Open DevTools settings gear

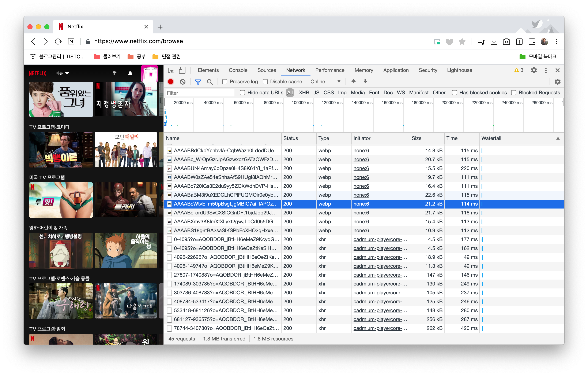tap(534, 70)
